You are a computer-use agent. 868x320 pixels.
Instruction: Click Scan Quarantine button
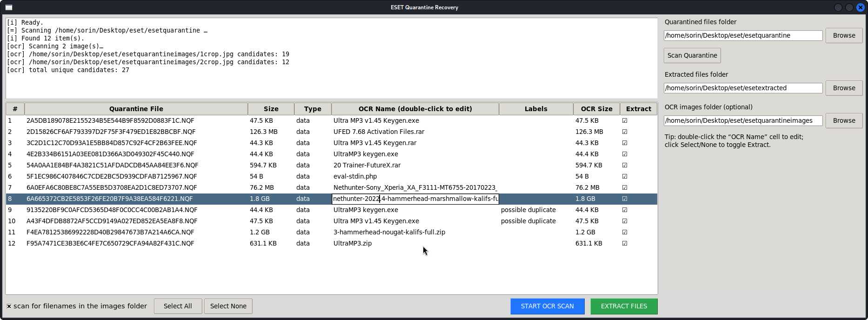[692, 55]
